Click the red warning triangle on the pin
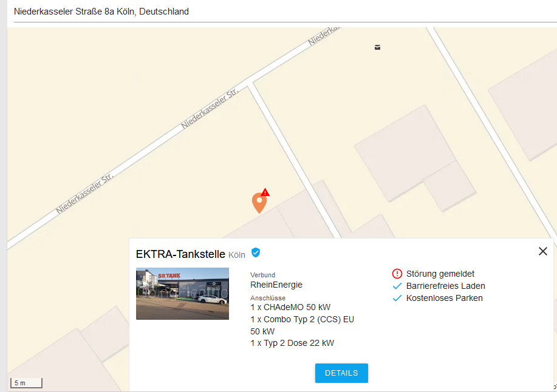 click(x=265, y=192)
